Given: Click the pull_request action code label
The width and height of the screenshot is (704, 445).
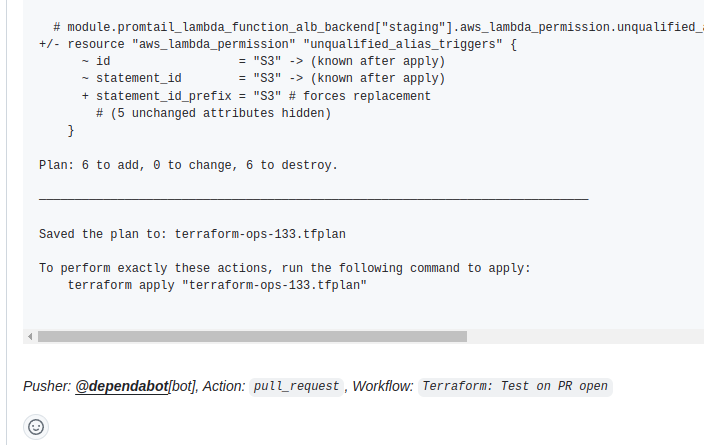Looking at the screenshot, I should coord(296,386).
